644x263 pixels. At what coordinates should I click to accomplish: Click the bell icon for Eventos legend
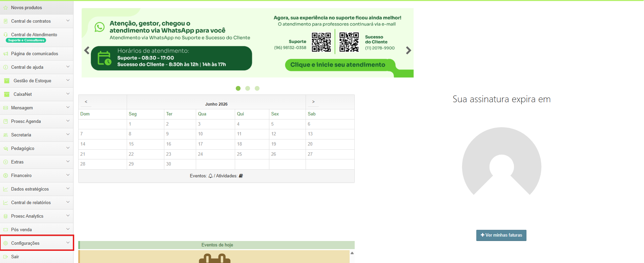[210, 176]
